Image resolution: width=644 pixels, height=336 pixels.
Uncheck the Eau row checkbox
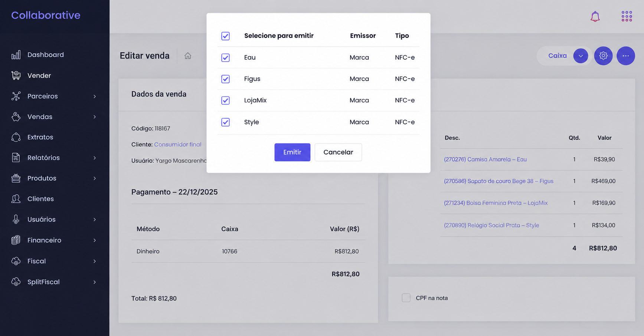coord(225,57)
